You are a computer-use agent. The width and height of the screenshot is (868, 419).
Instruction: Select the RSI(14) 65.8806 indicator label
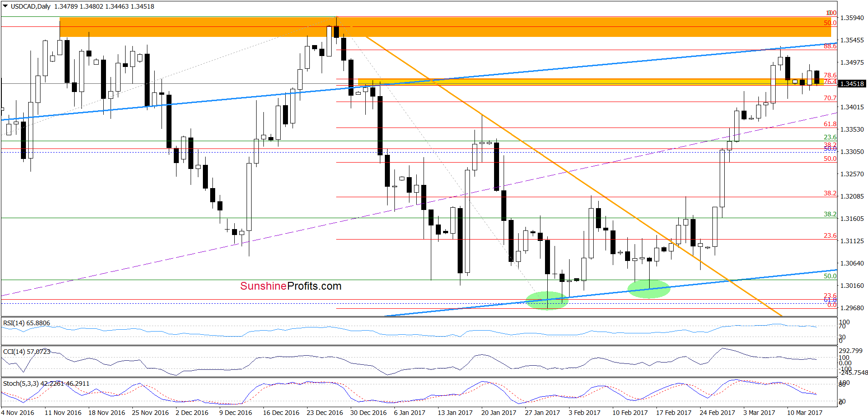click(x=26, y=323)
